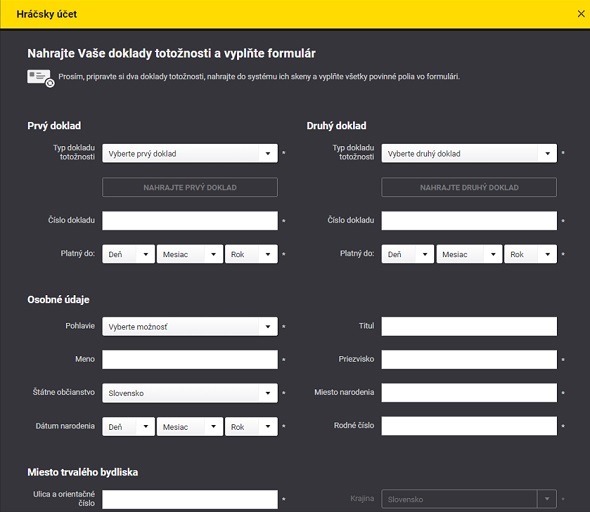The image size is (590, 512).
Task: Expand first document 'Mesiac' validity dropdown
Action: [x=190, y=254]
